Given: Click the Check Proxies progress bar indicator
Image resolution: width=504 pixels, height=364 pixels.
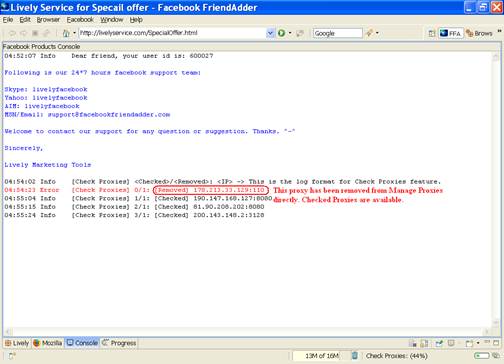Looking at the screenshot, I should 482,356.
